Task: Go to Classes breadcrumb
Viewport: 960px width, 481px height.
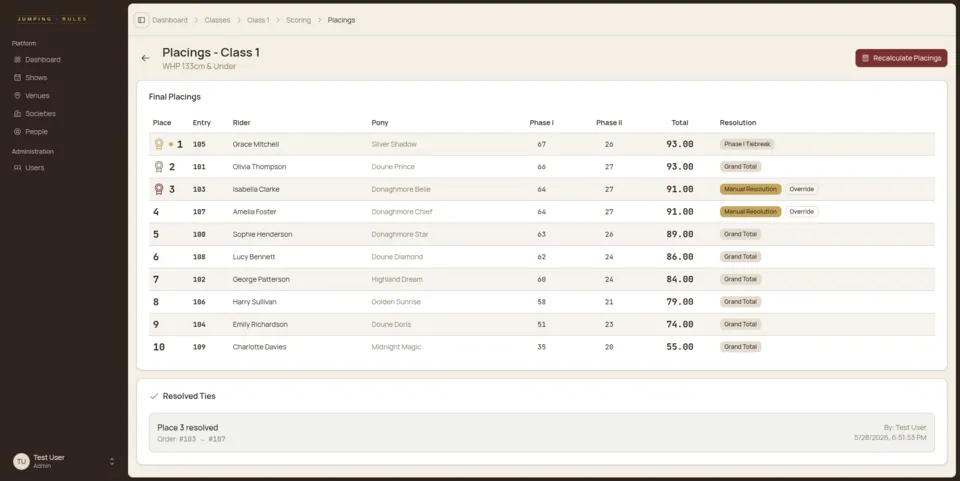Action: [x=217, y=20]
